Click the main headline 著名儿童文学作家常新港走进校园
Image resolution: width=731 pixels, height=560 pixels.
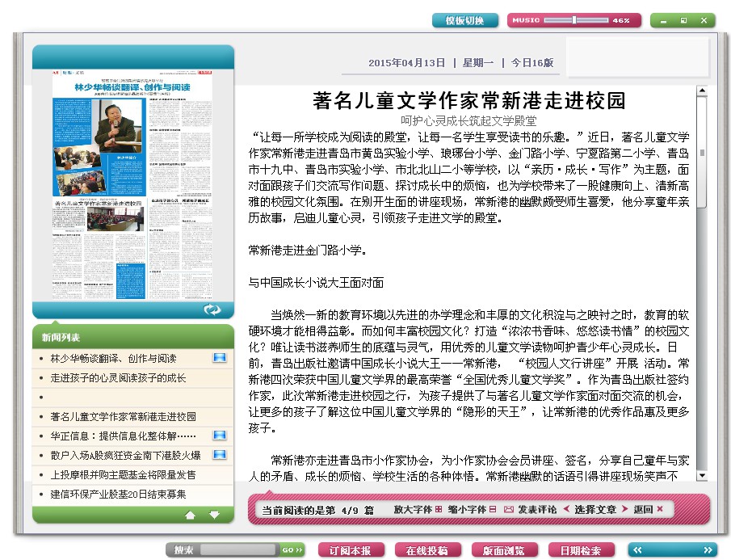[x=468, y=100]
